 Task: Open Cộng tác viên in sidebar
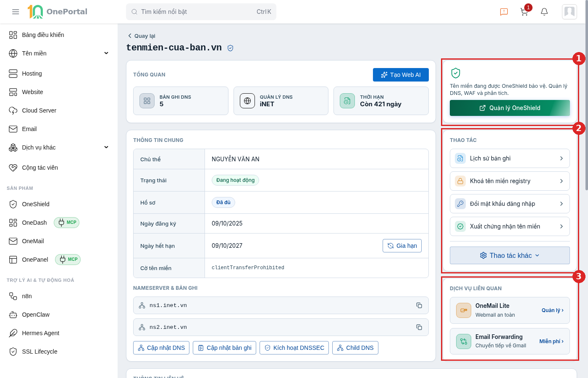click(59, 168)
